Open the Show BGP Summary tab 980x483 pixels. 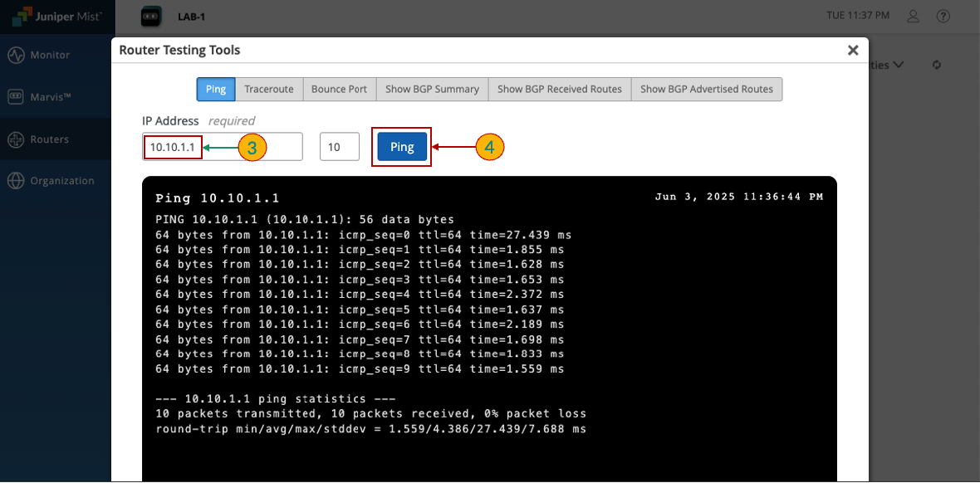coord(432,89)
